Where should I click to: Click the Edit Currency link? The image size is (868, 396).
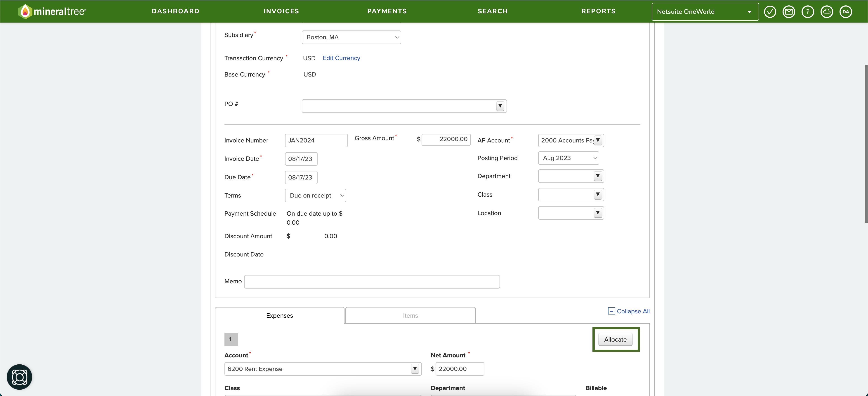(341, 58)
